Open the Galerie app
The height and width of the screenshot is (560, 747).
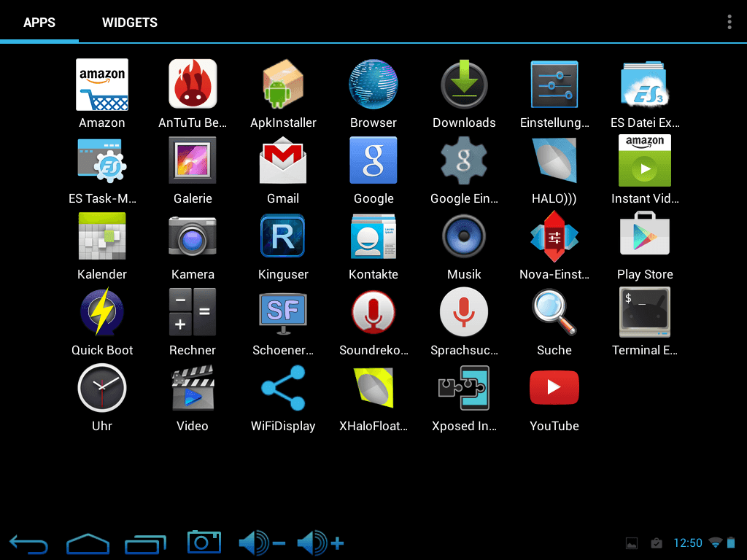pyautogui.click(x=193, y=161)
